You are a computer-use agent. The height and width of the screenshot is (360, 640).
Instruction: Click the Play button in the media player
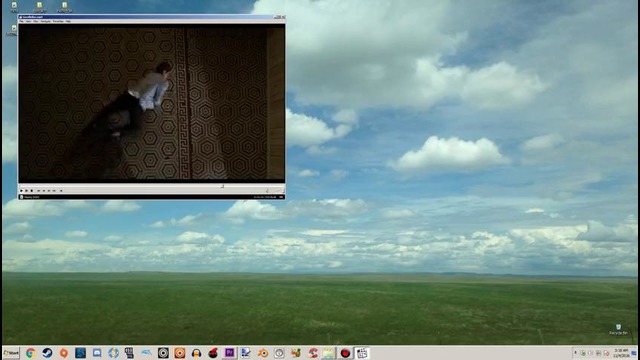(21, 191)
